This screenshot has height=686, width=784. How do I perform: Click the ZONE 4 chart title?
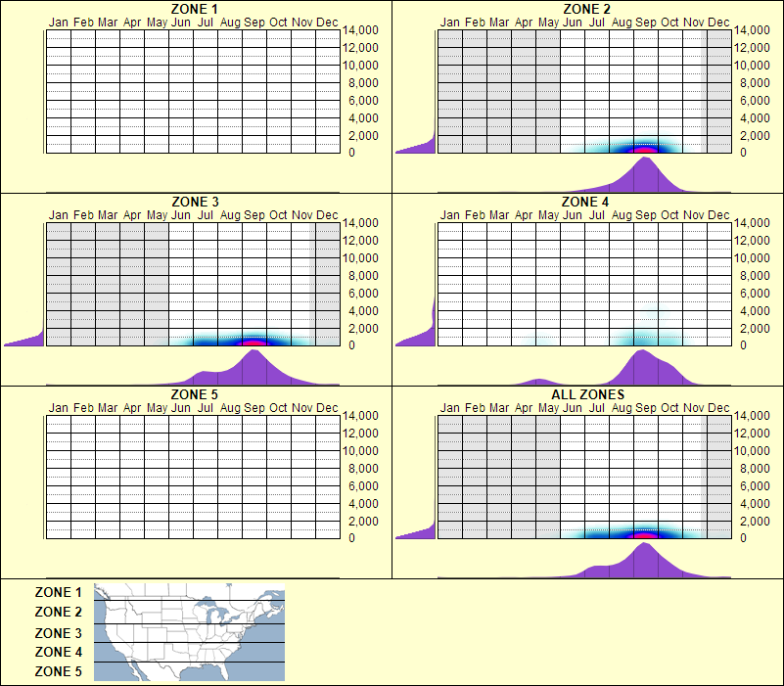(x=585, y=201)
